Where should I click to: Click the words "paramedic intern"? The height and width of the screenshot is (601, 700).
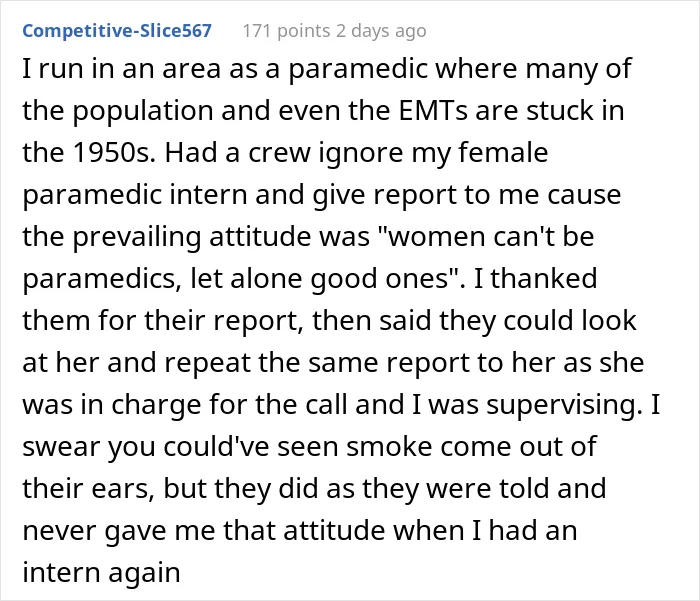135,195
